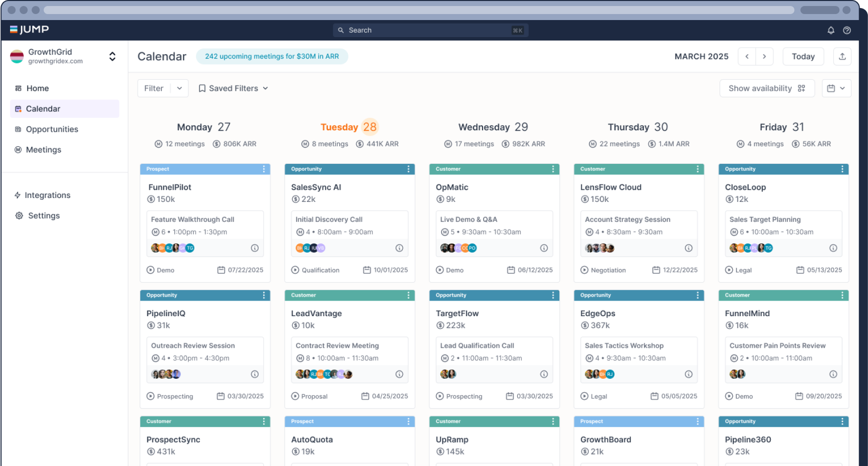
Task: Click info icon on Lead Qualification Call
Action: click(544, 374)
